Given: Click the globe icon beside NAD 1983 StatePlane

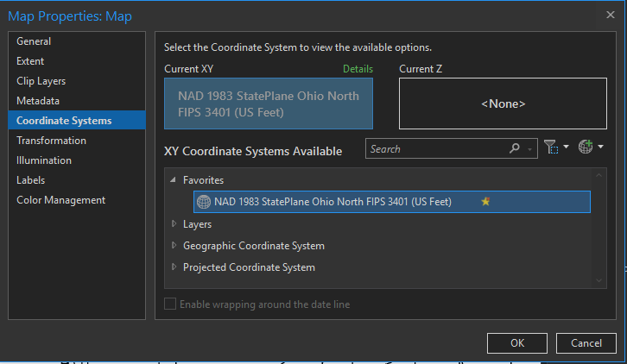Looking at the screenshot, I should coord(204,202).
